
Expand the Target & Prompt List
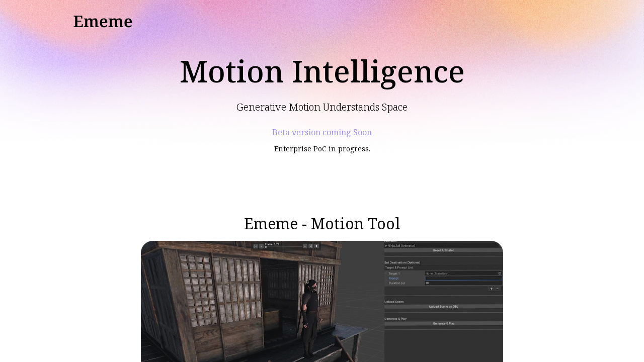(x=398, y=267)
